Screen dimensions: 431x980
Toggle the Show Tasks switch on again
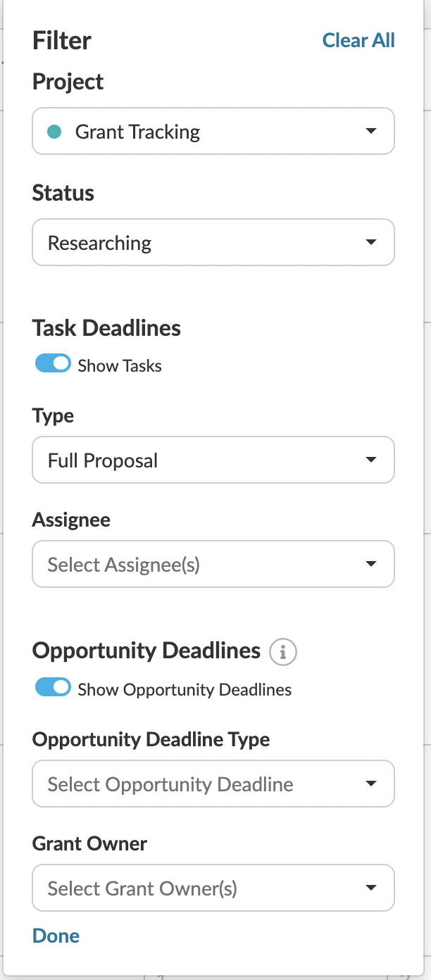point(53,363)
